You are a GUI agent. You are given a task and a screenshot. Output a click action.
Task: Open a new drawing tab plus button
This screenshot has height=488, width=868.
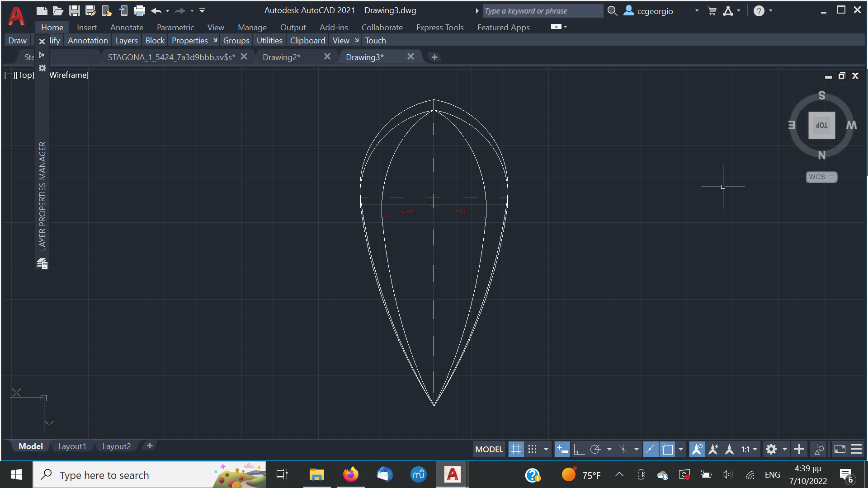(x=434, y=57)
